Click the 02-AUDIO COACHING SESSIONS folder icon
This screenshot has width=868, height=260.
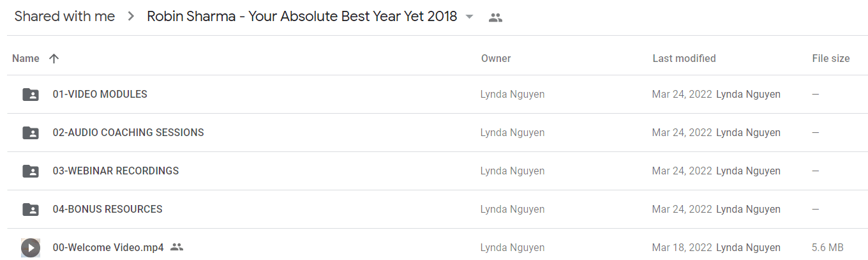point(30,133)
